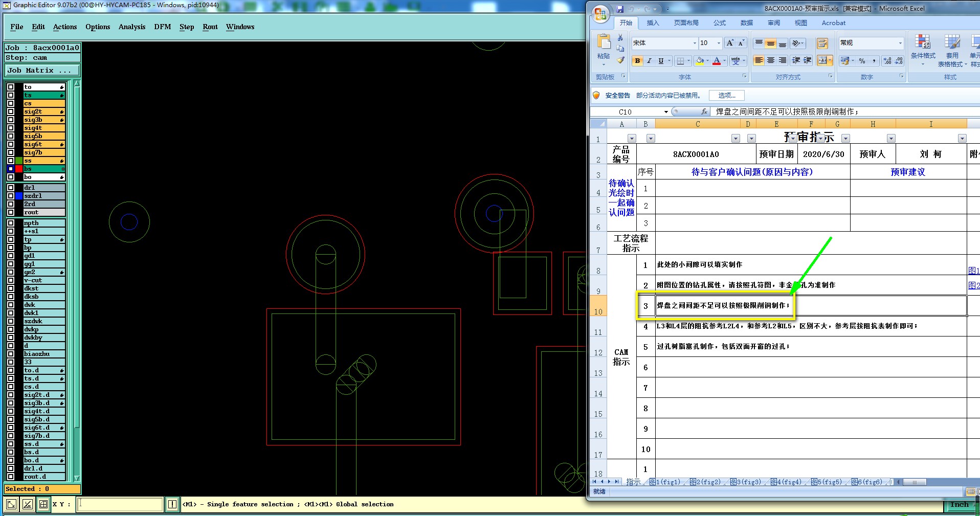Click the Cut scissors icon in Excel
Image resolution: width=980 pixels, height=516 pixels.
(x=620, y=37)
